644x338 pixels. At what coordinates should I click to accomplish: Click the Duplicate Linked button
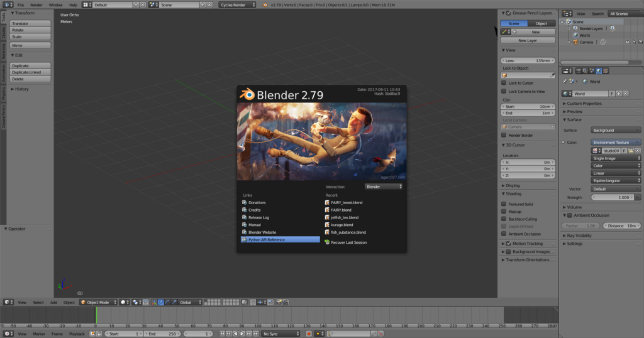pyautogui.click(x=30, y=72)
